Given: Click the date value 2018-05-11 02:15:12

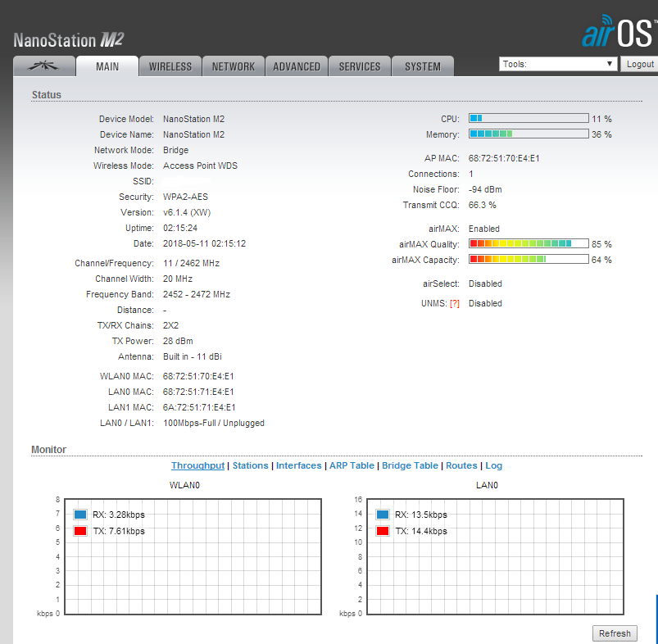Looking at the screenshot, I should [204, 243].
